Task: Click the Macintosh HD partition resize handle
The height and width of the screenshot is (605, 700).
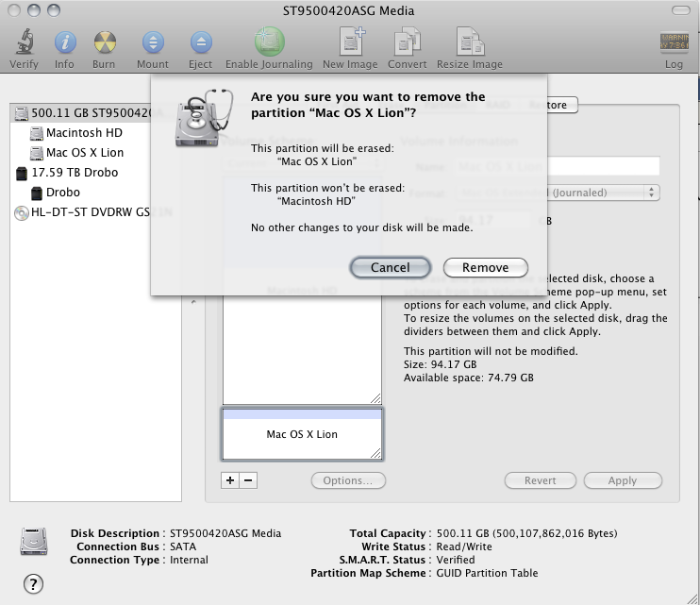Action: coord(375,398)
